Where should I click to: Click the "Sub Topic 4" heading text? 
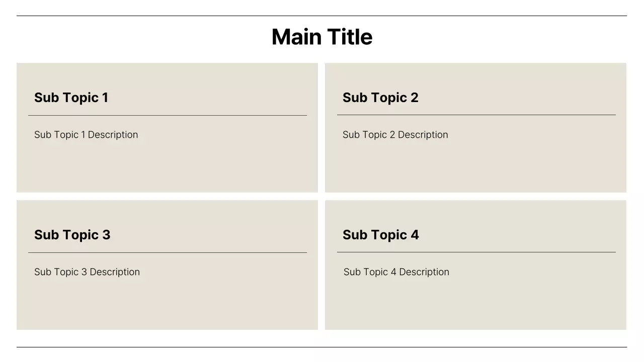[380, 235]
